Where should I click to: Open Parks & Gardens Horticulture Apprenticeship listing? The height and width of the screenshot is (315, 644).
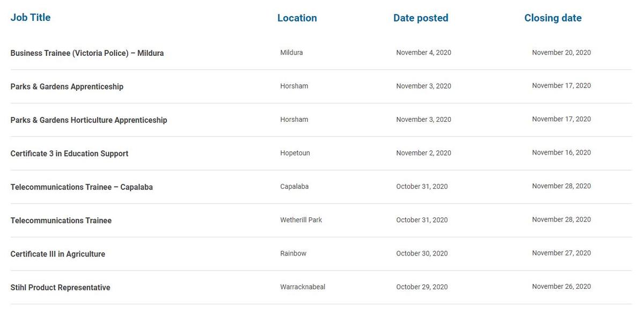(89, 120)
